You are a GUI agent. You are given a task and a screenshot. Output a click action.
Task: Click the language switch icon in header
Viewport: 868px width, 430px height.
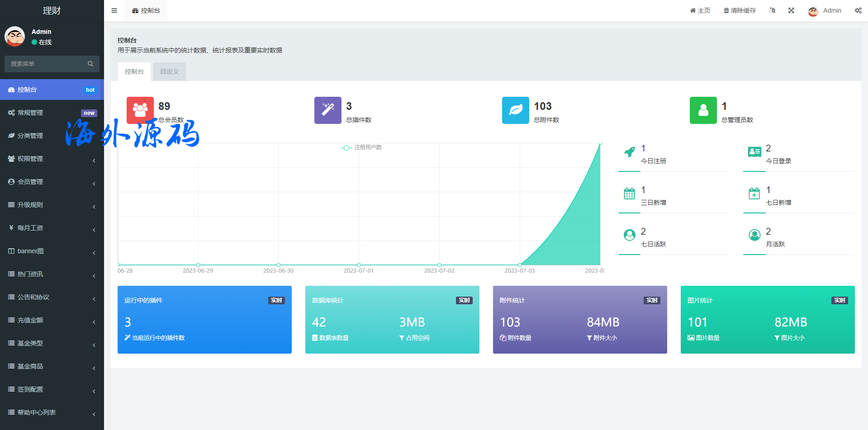(772, 10)
